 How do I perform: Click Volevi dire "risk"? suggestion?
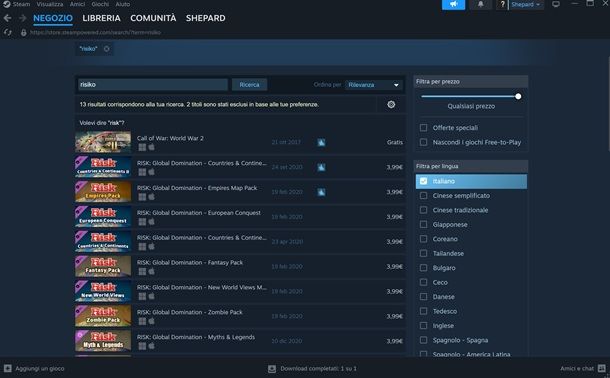point(102,123)
